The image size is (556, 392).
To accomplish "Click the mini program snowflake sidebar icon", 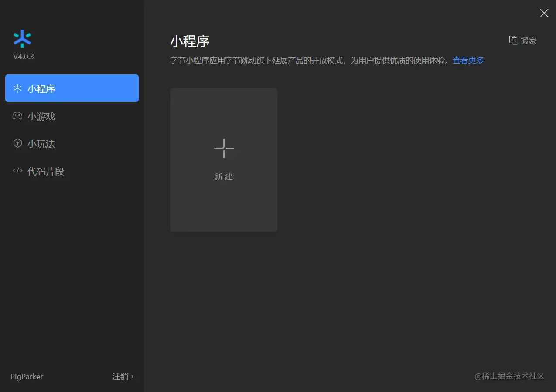I will (17, 88).
